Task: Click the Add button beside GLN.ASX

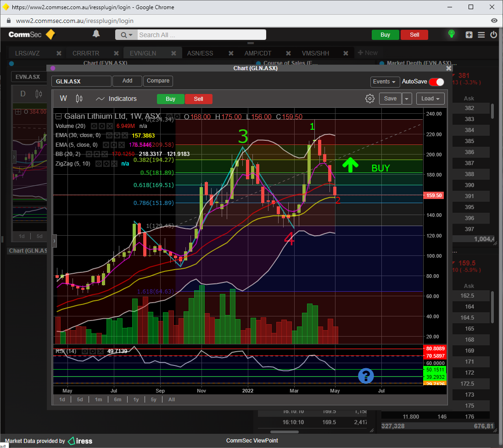Action: point(127,81)
